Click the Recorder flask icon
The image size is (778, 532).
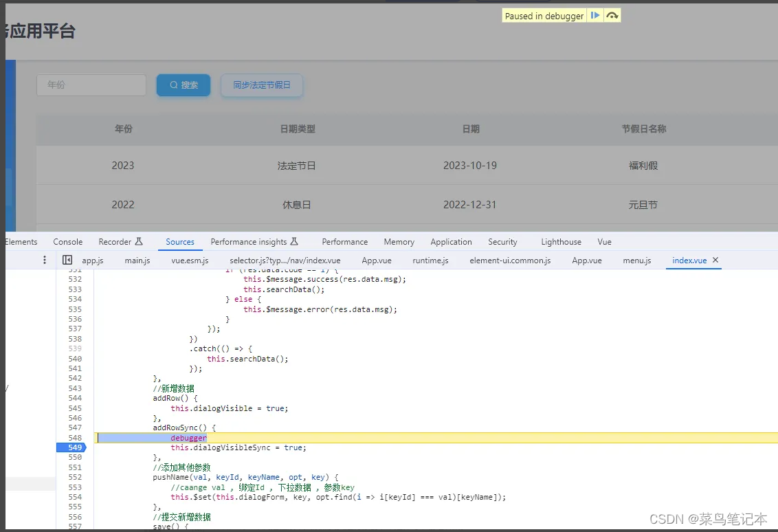point(139,241)
